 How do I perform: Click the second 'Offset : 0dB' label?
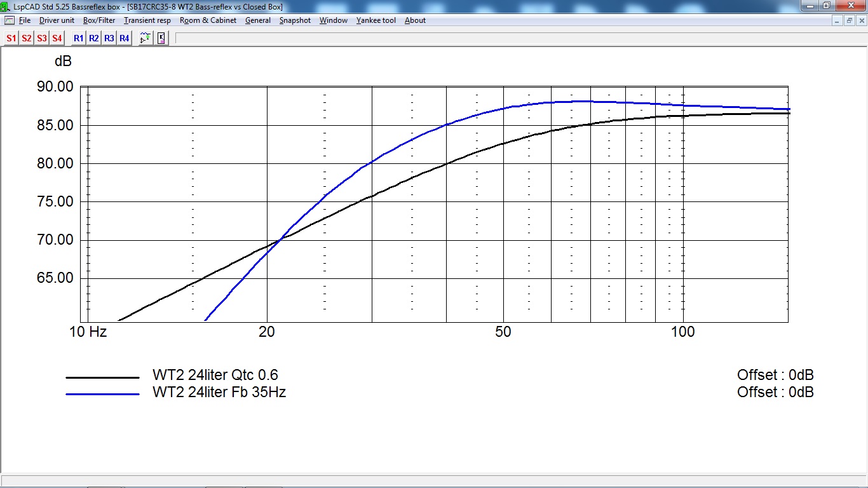pos(775,392)
